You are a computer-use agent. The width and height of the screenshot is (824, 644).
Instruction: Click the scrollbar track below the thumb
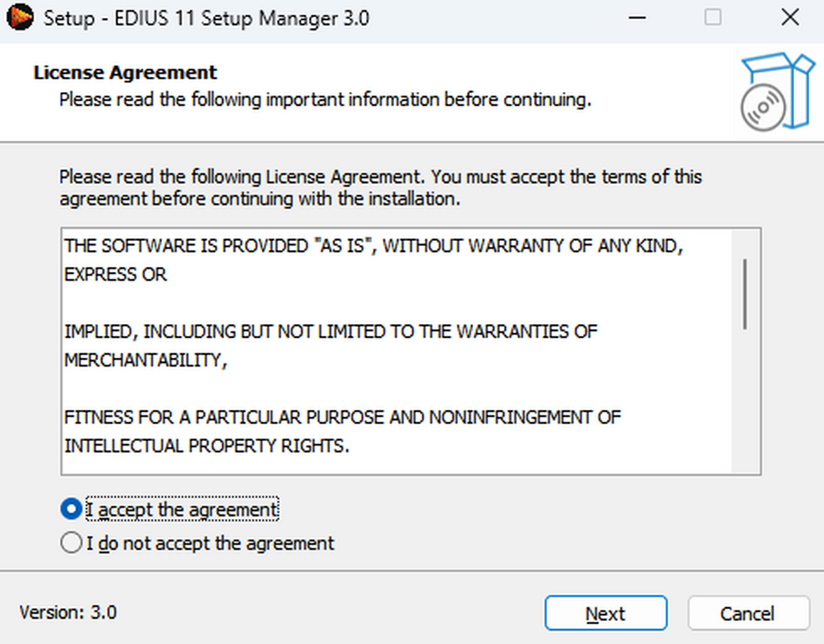coord(745,405)
